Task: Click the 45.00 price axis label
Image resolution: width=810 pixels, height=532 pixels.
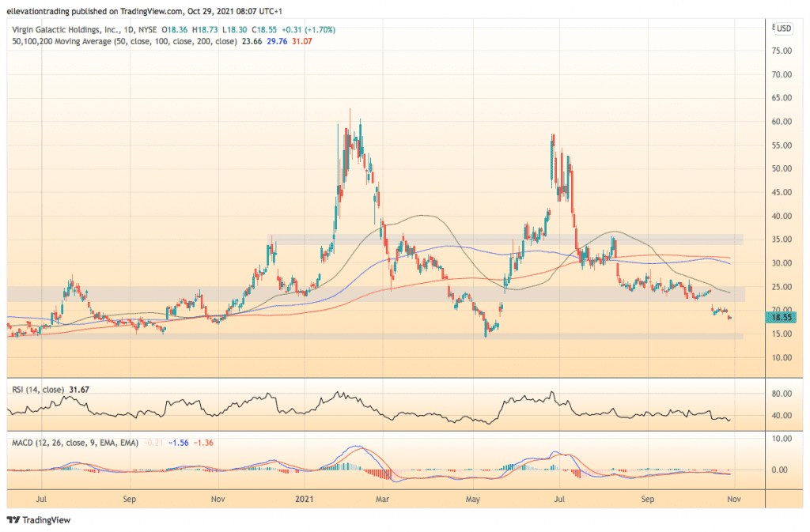Action: click(x=782, y=192)
